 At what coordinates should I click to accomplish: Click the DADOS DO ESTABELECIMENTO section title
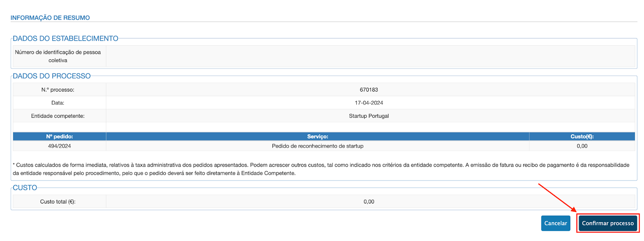pos(66,38)
